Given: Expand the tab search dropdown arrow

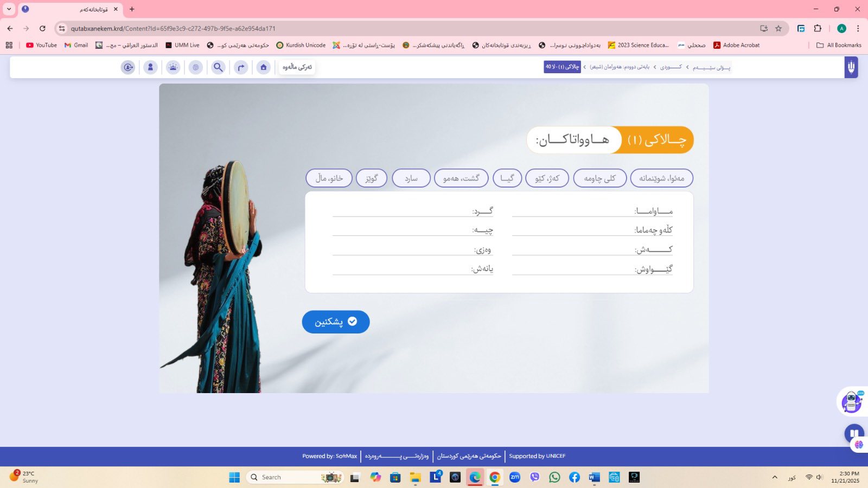Looking at the screenshot, I should [9, 9].
